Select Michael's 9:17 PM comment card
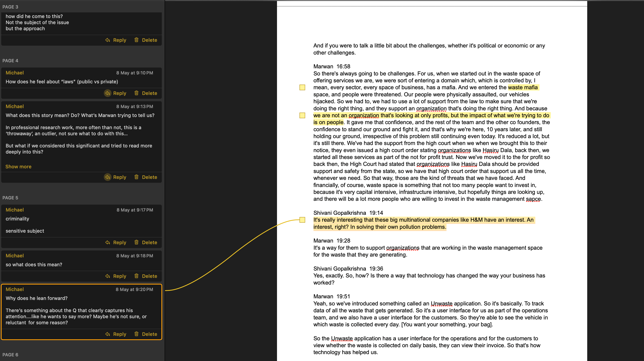Image resolution: width=644 pixels, height=361 pixels. pos(81,220)
